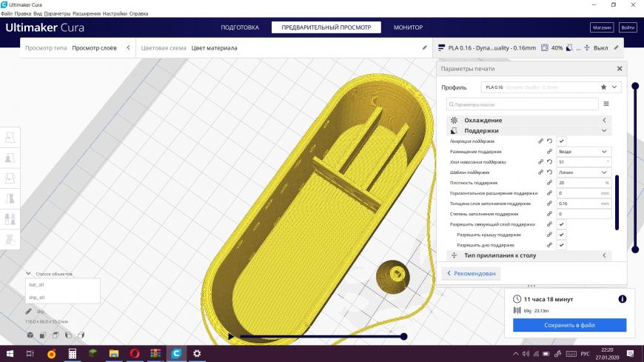
Task: Open the Размещение поддержек dropdown
Action: [x=584, y=152]
